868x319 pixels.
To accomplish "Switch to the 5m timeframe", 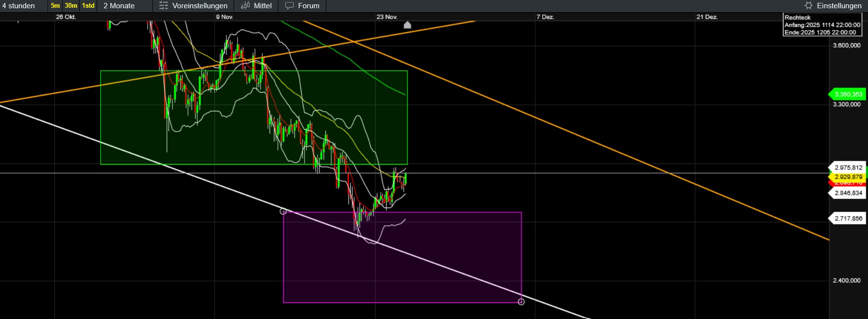I will click(x=55, y=6).
